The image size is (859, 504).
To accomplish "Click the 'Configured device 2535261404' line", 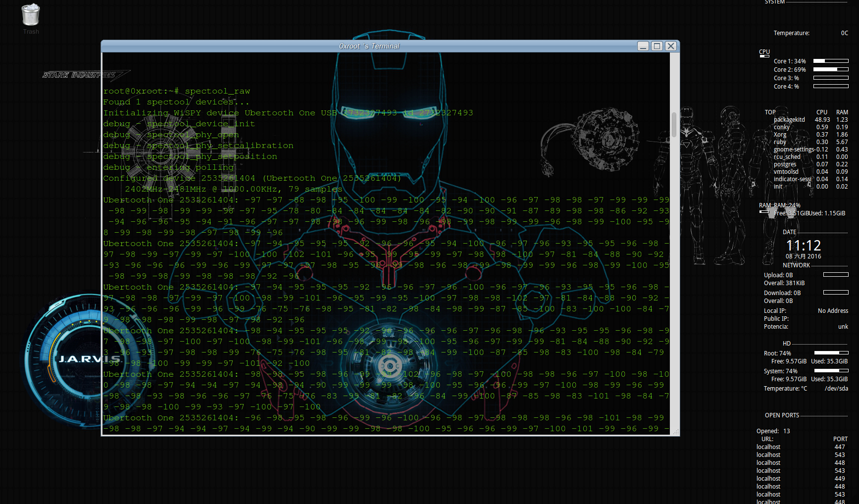I will [252, 178].
